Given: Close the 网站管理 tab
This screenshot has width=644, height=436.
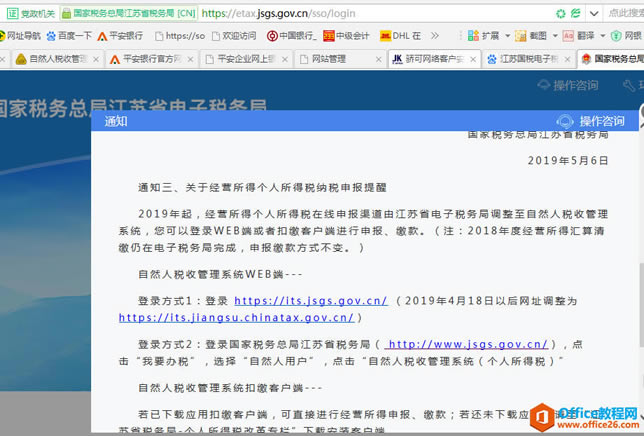Looking at the screenshot, I should [x=379, y=60].
